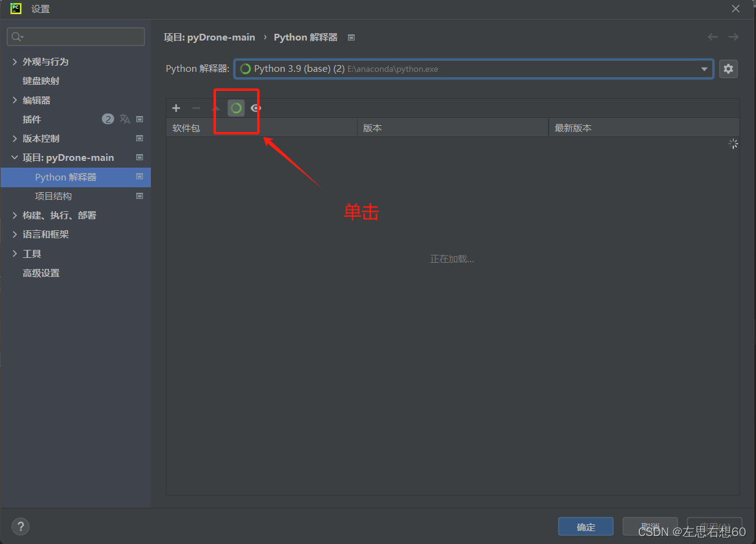
Task: Go forward with the right arrow
Action: point(733,37)
